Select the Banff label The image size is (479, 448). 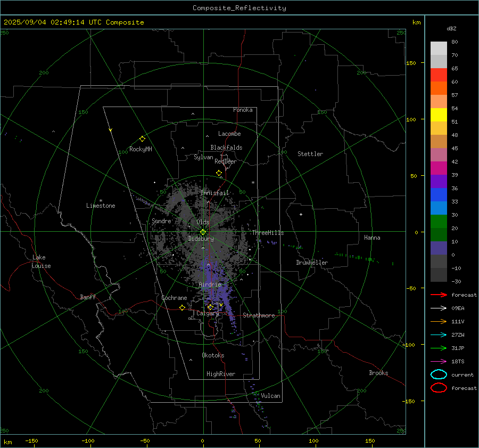click(x=88, y=297)
